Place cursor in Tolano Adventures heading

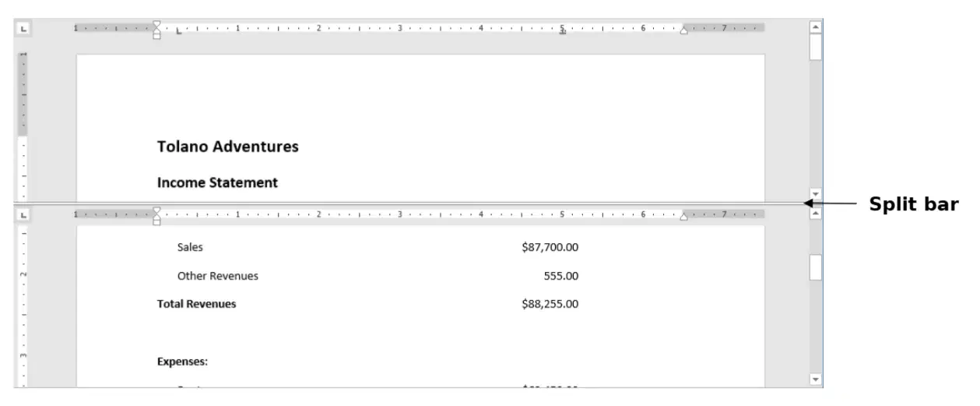point(227,147)
